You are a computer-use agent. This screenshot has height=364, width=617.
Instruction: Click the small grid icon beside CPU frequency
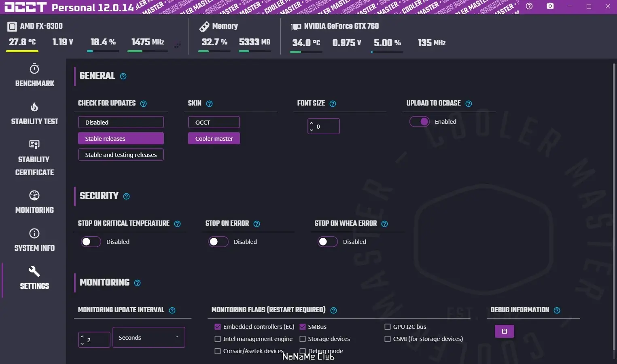click(x=177, y=45)
